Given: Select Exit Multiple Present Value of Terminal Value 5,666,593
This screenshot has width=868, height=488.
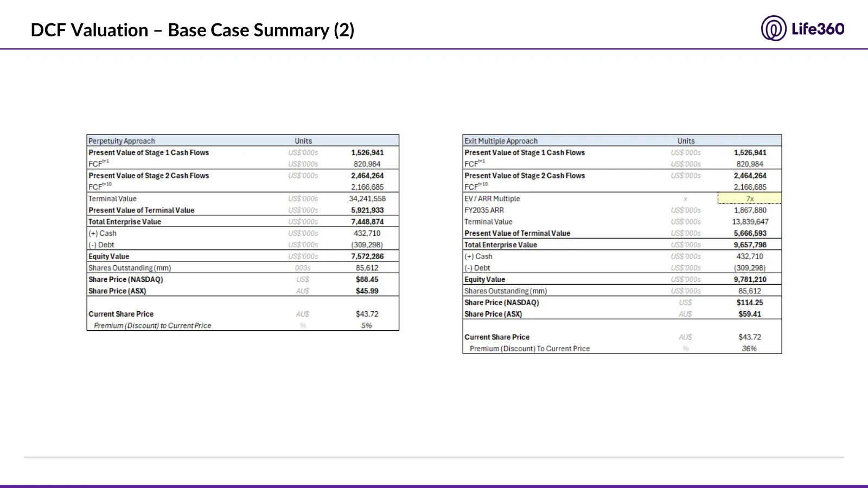Looking at the screenshot, I should [750, 233].
